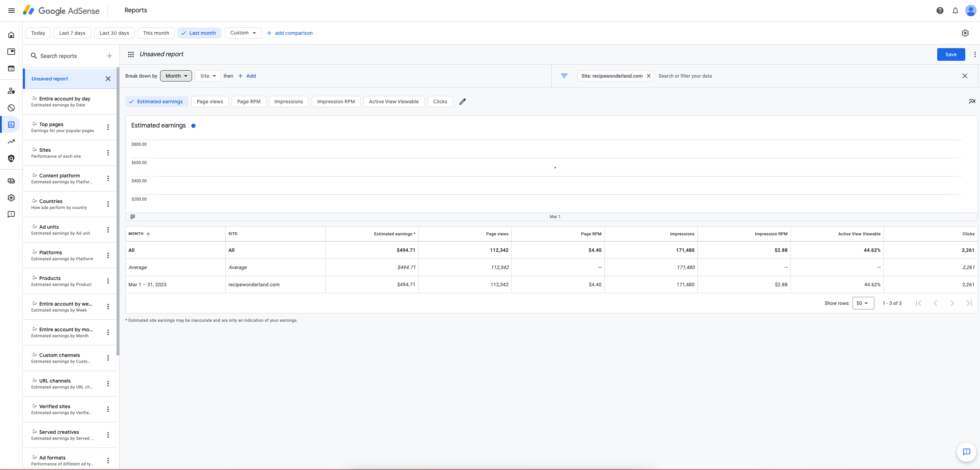Open the Reports sidebar icon
This screenshot has width=980, height=470.
pyautogui.click(x=12, y=125)
